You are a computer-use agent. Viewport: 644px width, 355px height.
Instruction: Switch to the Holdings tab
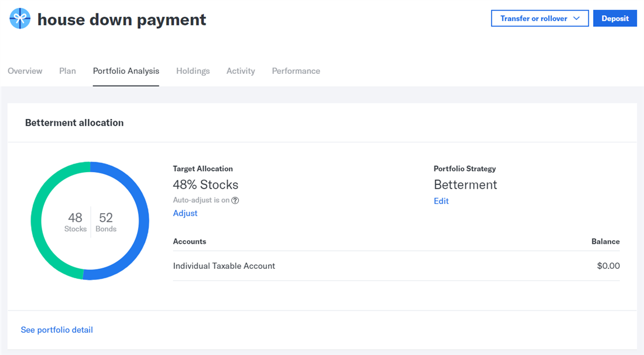click(x=193, y=71)
